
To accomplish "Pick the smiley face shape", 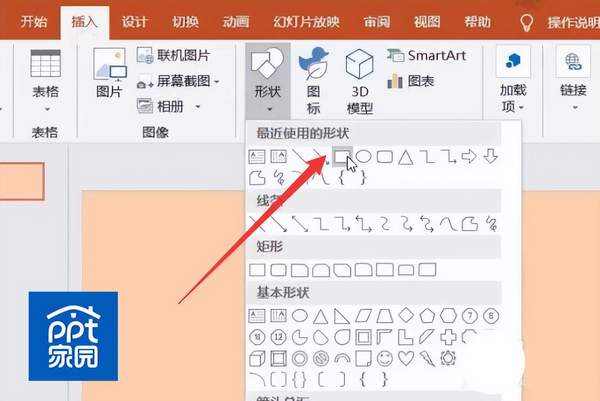I will tap(384, 357).
